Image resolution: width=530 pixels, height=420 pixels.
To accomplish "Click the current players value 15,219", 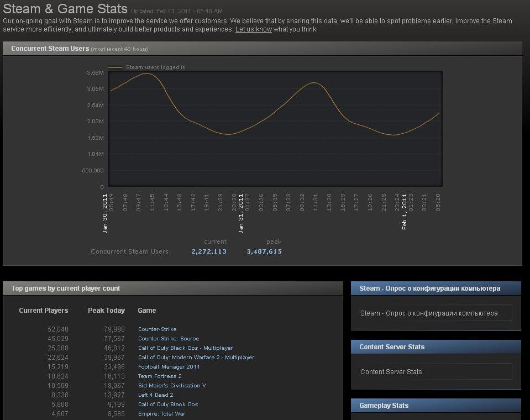I will click(x=58, y=367).
